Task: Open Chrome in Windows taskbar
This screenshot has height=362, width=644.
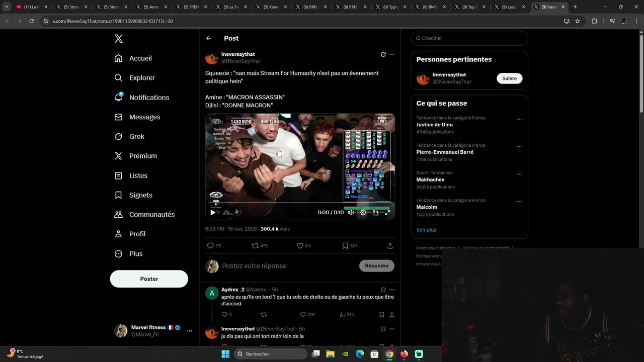Action: (389, 354)
